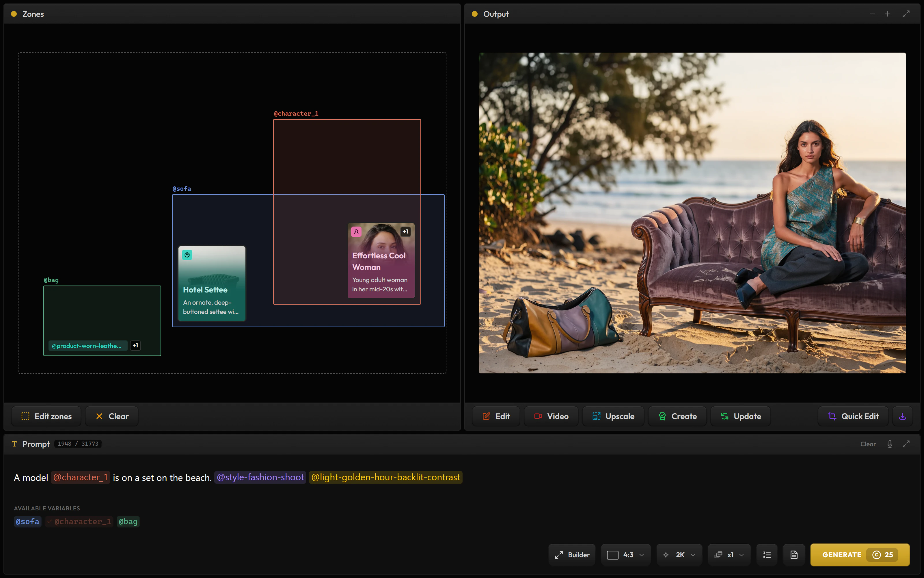The height and width of the screenshot is (578, 924).
Task: Upscale the output image
Action: 613,416
